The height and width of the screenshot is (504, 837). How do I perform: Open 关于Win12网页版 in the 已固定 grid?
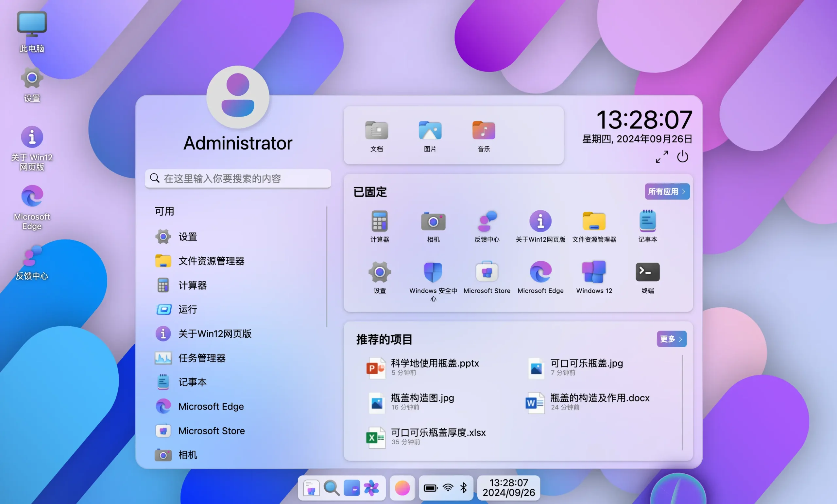pos(540,226)
